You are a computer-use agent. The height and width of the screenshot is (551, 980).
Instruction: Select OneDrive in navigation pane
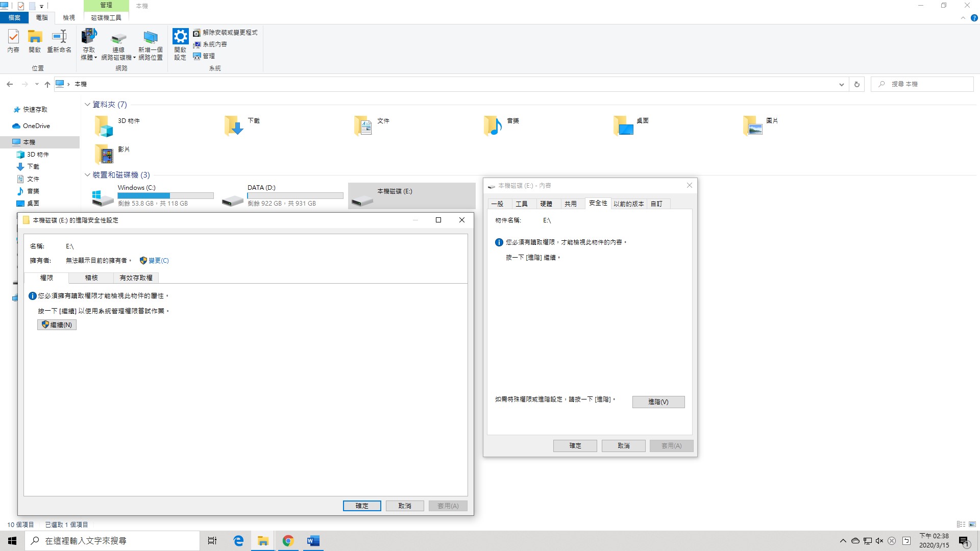tap(36, 126)
